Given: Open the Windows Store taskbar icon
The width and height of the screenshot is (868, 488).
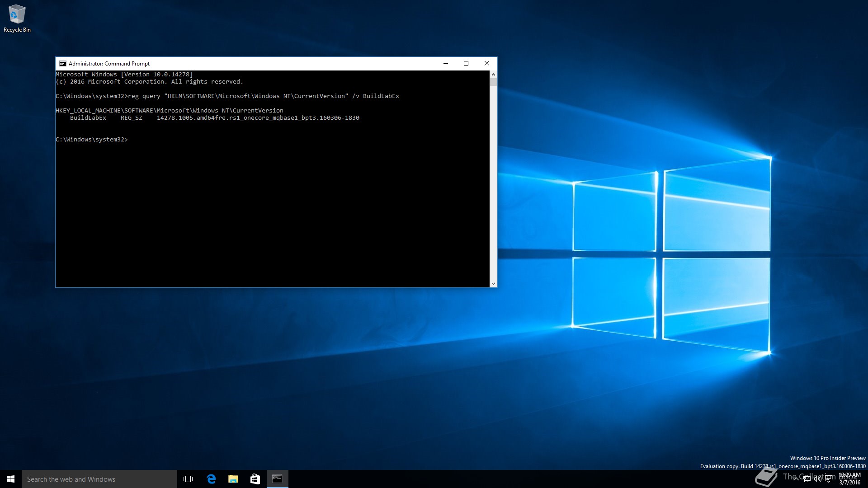Looking at the screenshot, I should coord(255,479).
